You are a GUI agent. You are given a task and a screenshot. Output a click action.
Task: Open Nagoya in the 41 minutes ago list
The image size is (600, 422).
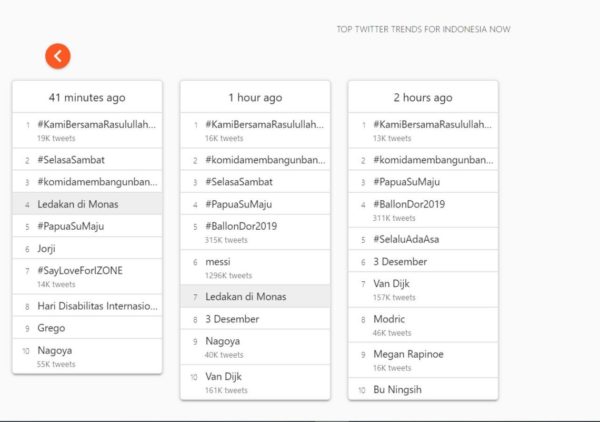[x=57, y=351]
